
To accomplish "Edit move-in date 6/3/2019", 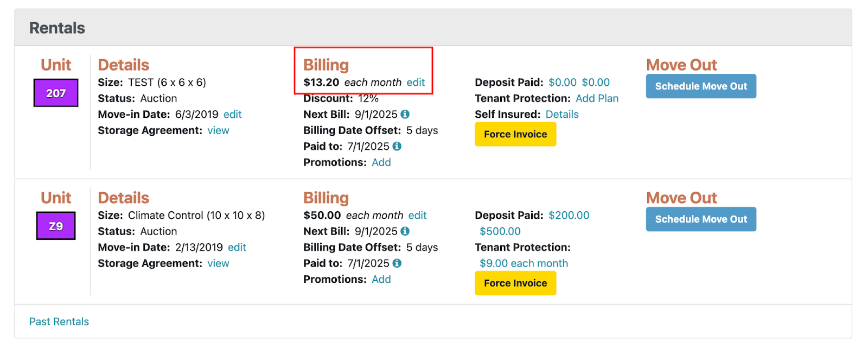I will point(232,115).
